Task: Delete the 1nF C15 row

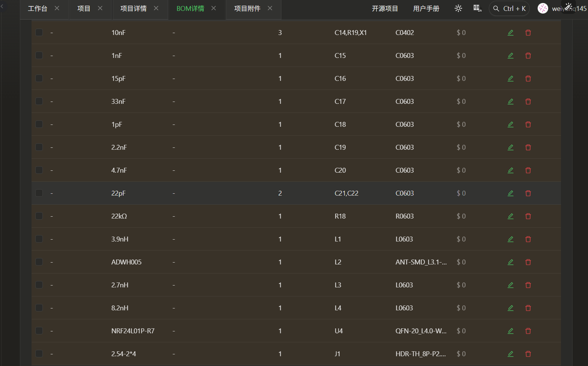Action: pyautogui.click(x=528, y=56)
